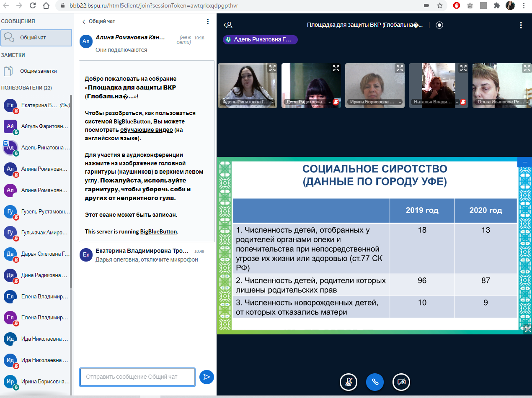This screenshot has height=398, width=532.
Task: Open dropdown on Адель Ринатовна webcam name
Action: tap(273, 102)
